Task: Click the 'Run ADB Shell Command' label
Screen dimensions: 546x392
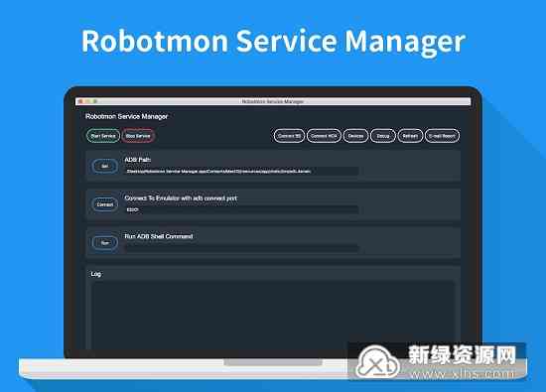Action: click(159, 236)
